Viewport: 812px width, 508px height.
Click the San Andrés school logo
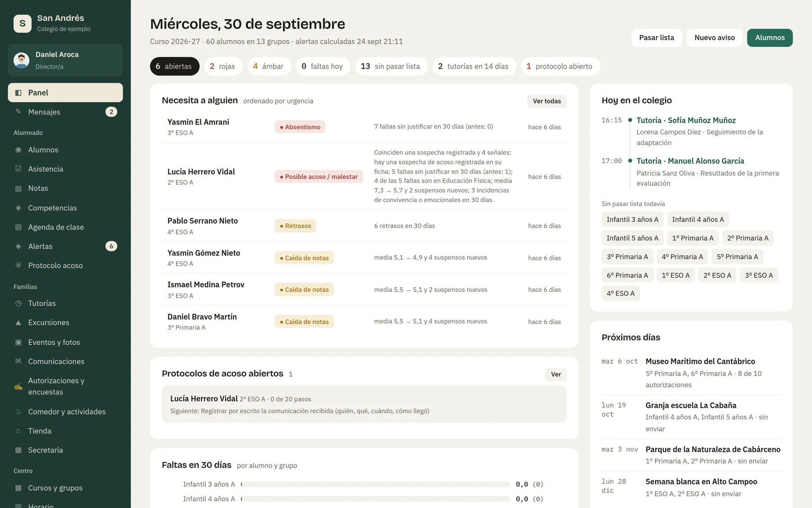[23, 23]
